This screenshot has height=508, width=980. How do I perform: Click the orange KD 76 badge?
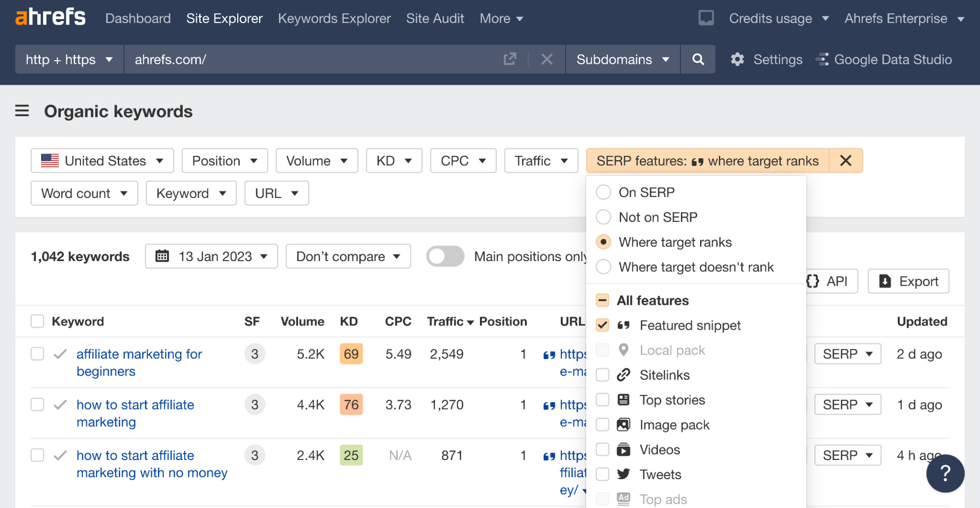tap(351, 405)
